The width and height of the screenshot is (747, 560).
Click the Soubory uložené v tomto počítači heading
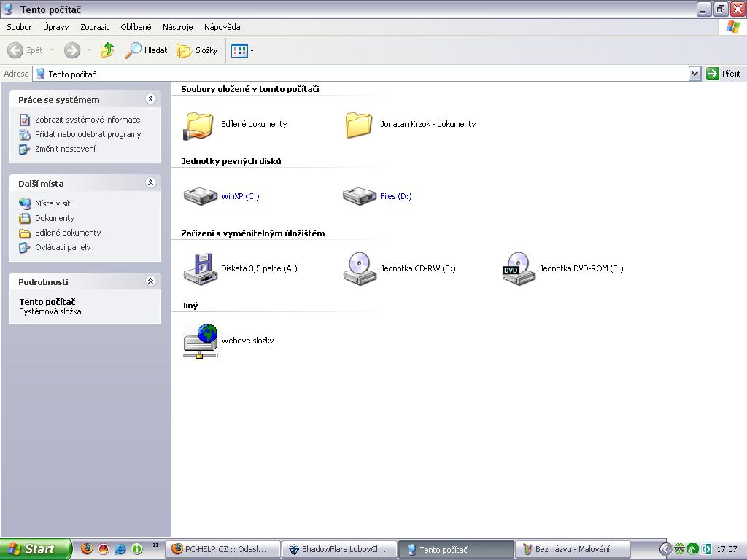coord(250,89)
